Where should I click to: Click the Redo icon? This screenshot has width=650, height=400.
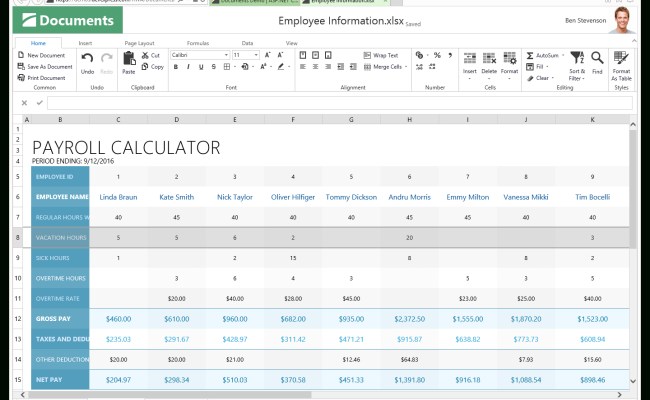[107, 58]
